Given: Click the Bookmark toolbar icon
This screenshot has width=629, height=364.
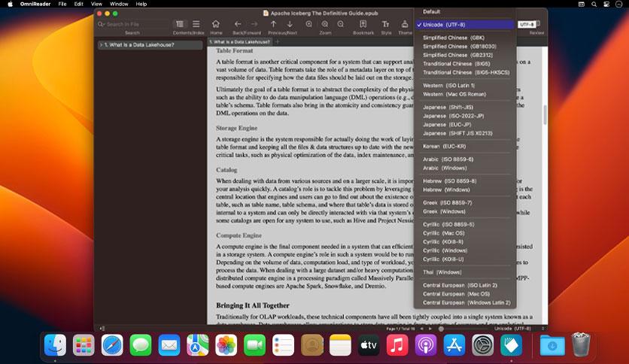Looking at the screenshot, I should [x=363, y=24].
